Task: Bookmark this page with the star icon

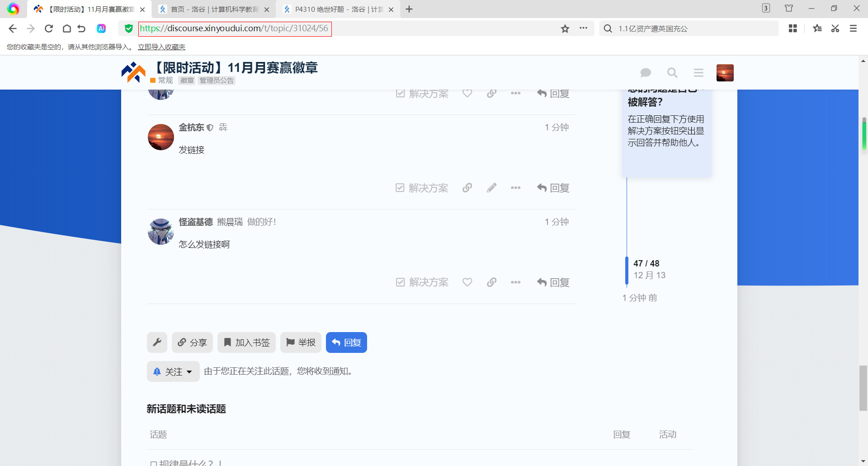Action: [565, 29]
